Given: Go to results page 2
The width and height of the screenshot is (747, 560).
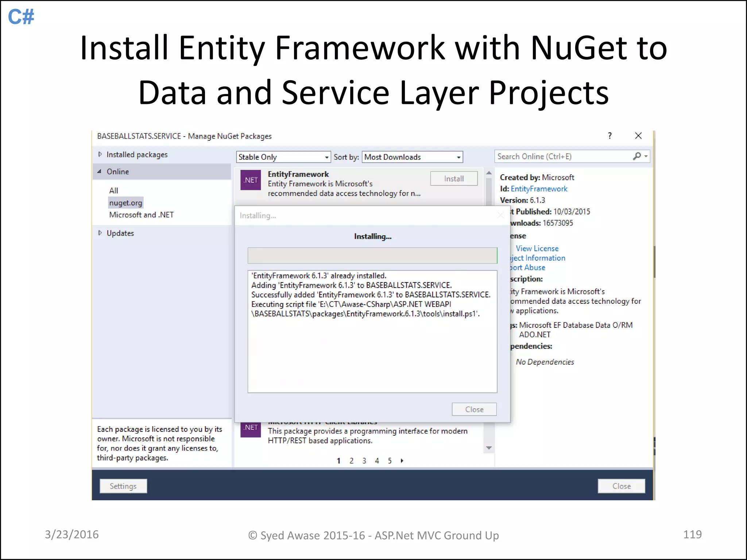Looking at the screenshot, I should [351, 461].
